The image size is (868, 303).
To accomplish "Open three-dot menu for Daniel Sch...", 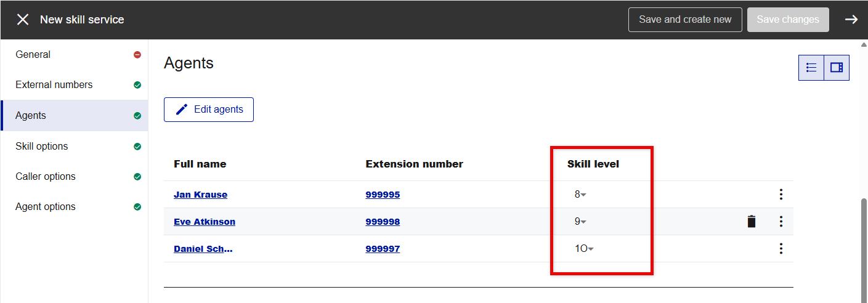I will [x=781, y=249].
